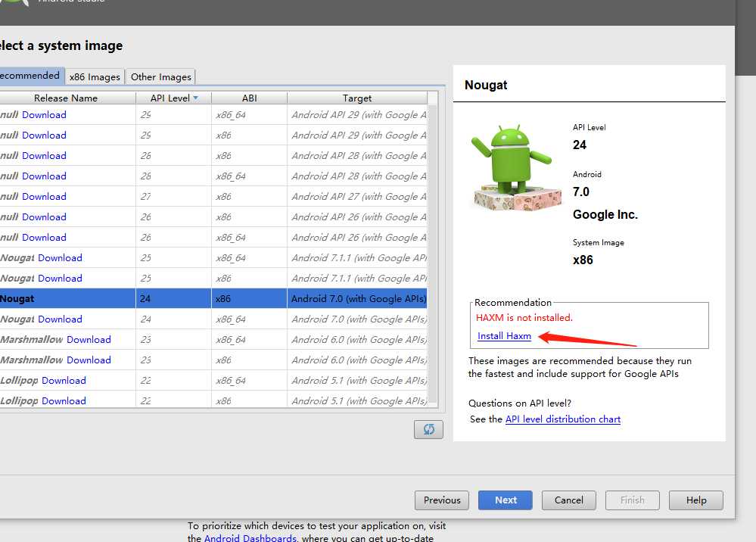Click the Previous button
The width and height of the screenshot is (756, 542).
(x=442, y=500)
